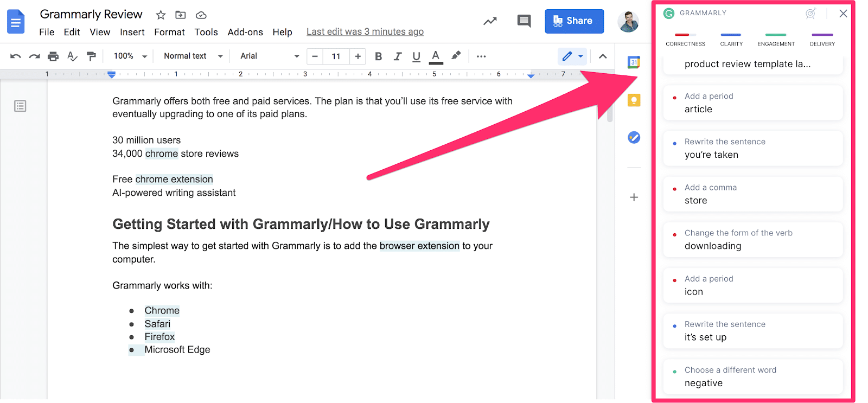Increase font size
Viewport: 868px width, 403px height.
(358, 56)
